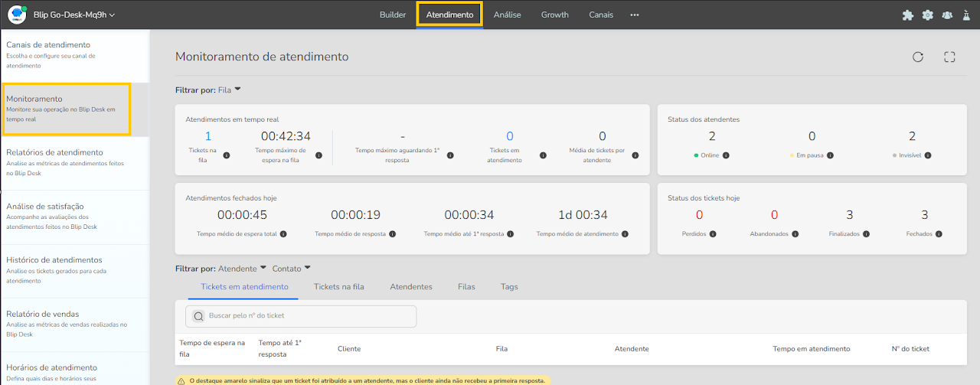Viewport: 980px width, 385px height.
Task: Switch to Tickets em atendimento tab
Action: pyautogui.click(x=244, y=286)
